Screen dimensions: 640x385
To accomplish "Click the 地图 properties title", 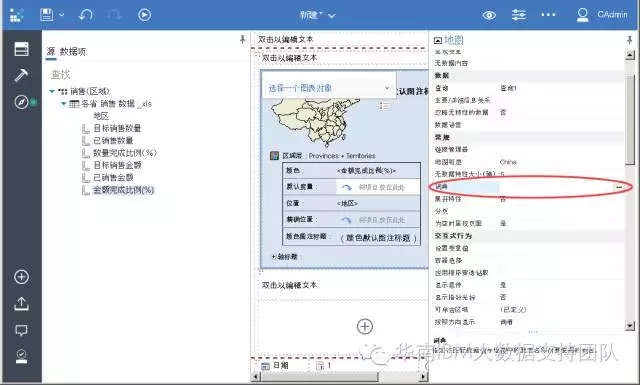I will click(454, 40).
